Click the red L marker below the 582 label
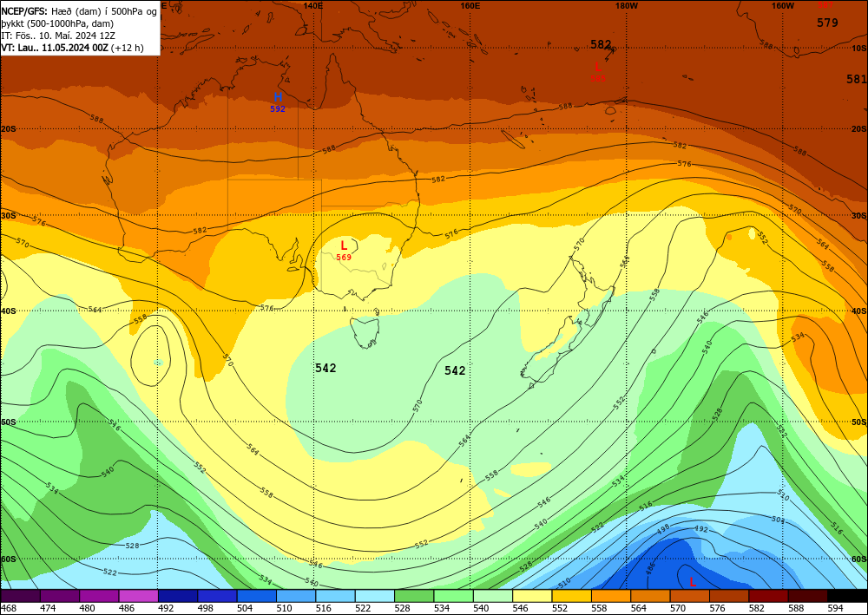The image size is (868, 615). [x=598, y=67]
